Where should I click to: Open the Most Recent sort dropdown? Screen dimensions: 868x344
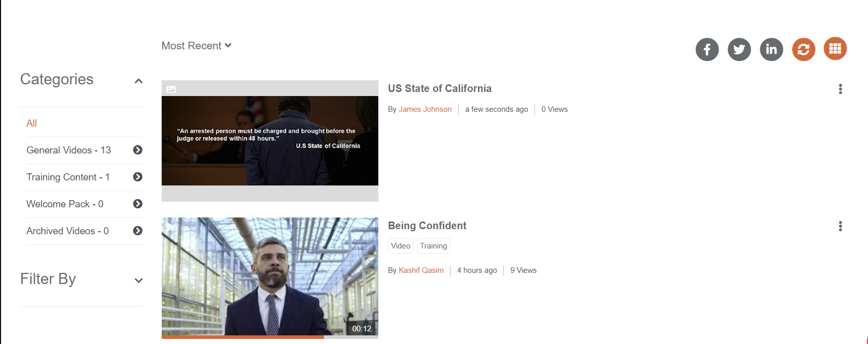196,46
